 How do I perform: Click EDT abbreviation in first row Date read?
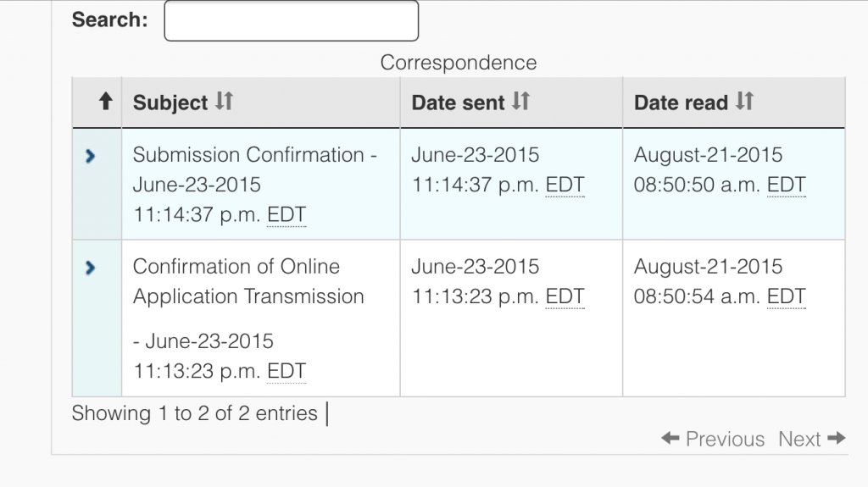coord(786,185)
